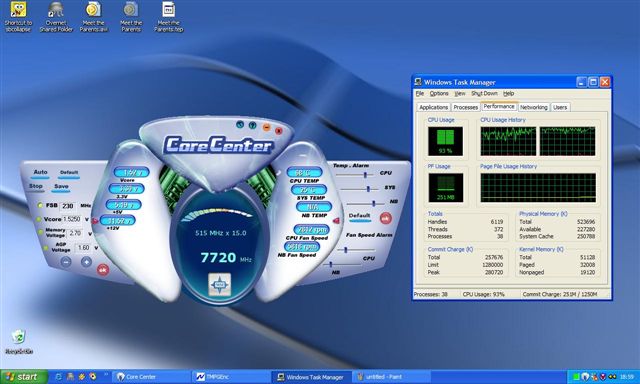640x384 pixels.
Task: Decrease value with CoreCenter minus button
Action: coord(66,262)
